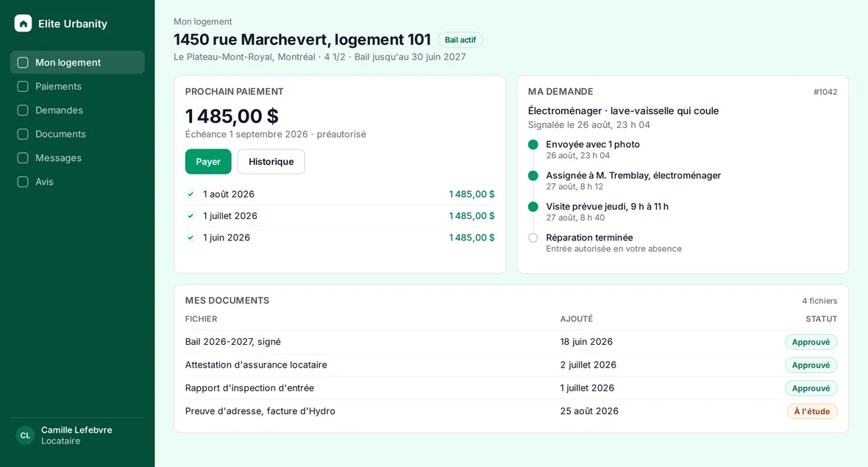Click the Mon logement sidebar icon
This screenshot has width=868, height=467.
click(x=23, y=63)
